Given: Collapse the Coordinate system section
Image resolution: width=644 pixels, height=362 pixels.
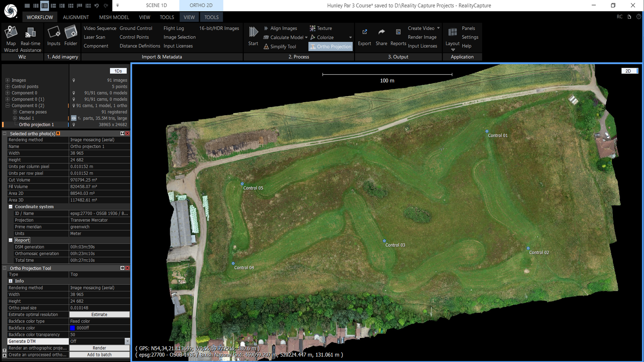Looking at the screenshot, I should pyautogui.click(x=11, y=207).
